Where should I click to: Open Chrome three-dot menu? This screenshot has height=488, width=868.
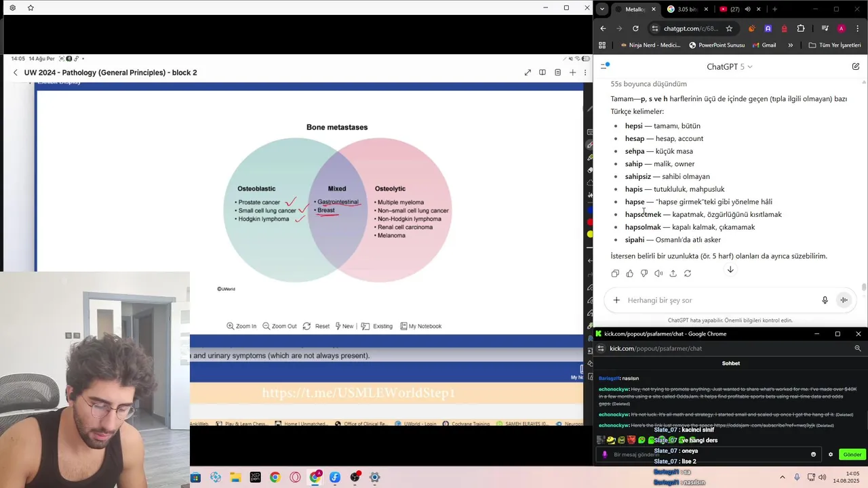856,28
